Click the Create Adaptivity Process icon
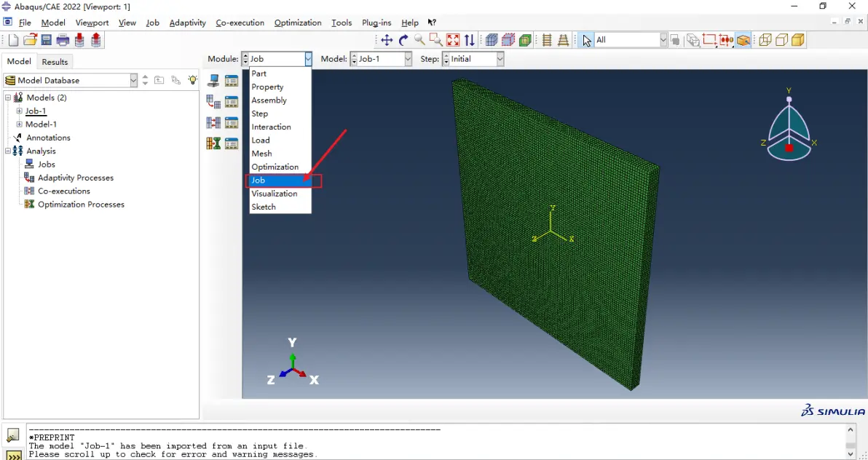868x460 pixels. [x=213, y=102]
